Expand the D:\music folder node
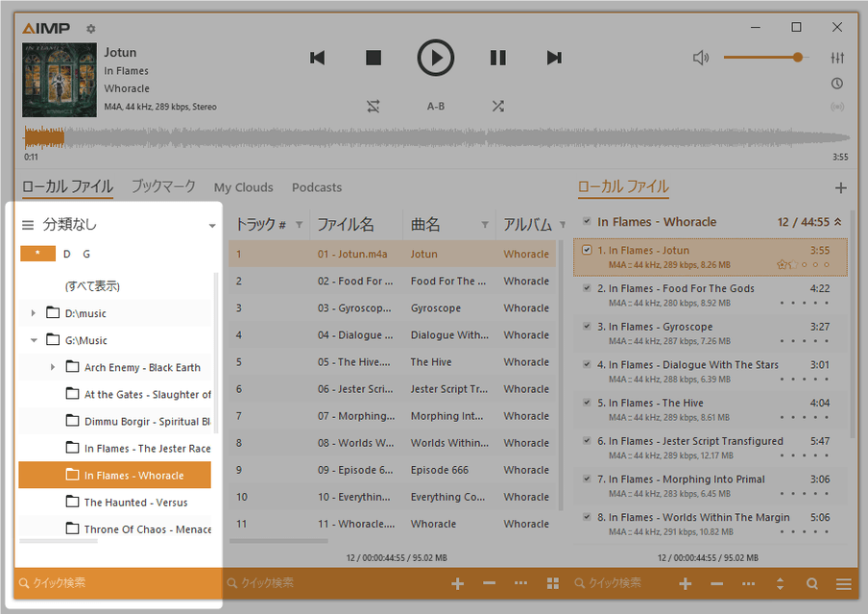Image resolution: width=868 pixels, height=614 pixels. pos(34,313)
